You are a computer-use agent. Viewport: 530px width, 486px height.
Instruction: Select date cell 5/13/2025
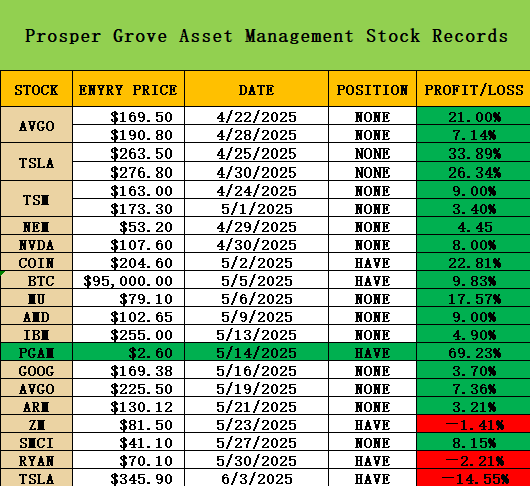pos(256,334)
